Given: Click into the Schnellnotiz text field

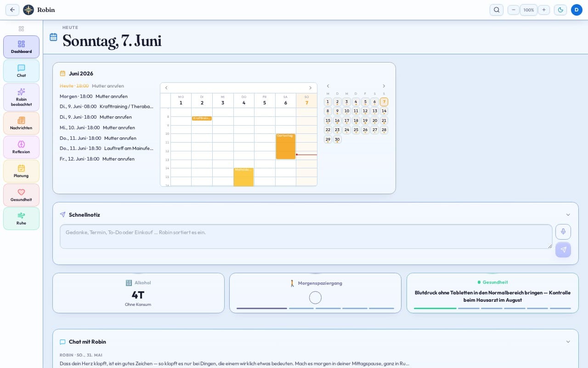Looking at the screenshot, I should 306,236.
